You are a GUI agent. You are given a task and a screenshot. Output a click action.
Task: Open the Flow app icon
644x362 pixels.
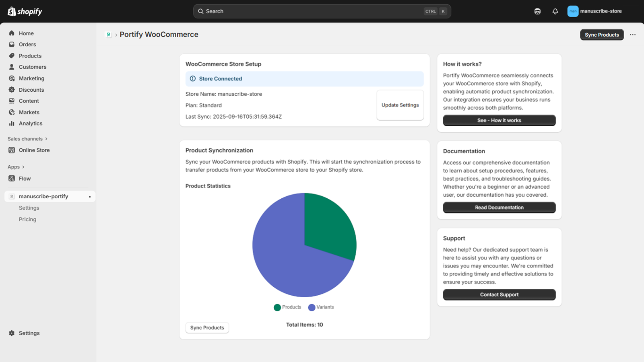pyautogui.click(x=12, y=179)
